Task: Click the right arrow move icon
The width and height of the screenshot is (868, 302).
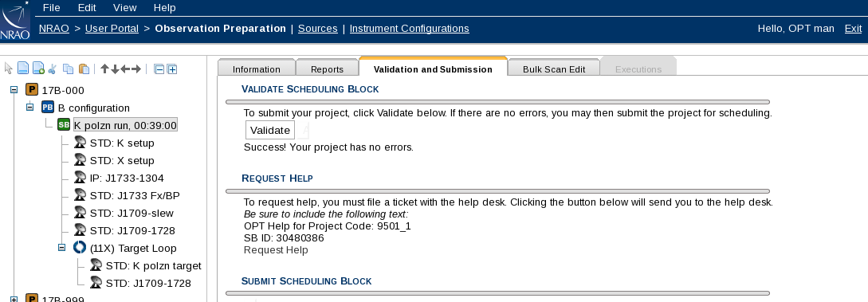Action: click(x=136, y=69)
